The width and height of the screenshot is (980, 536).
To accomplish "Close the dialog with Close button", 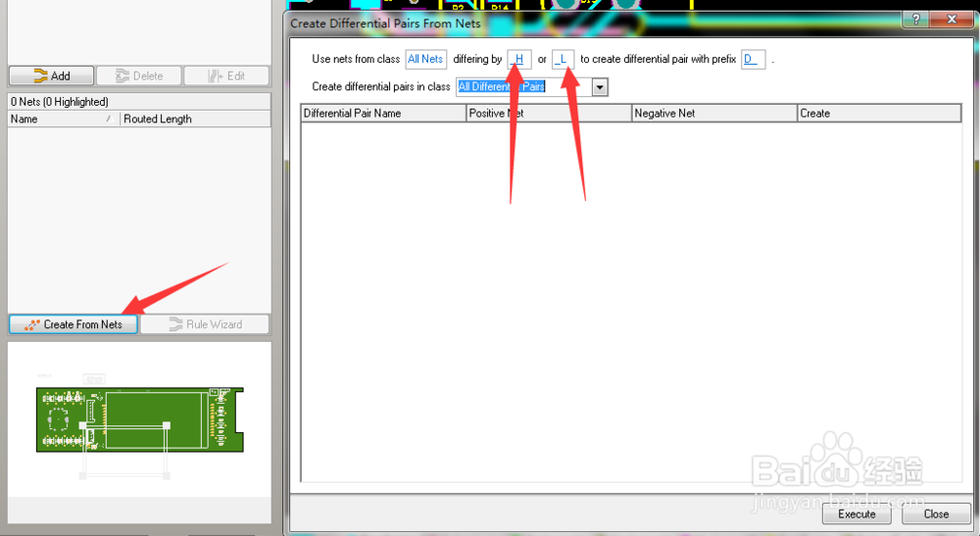I will 936,514.
